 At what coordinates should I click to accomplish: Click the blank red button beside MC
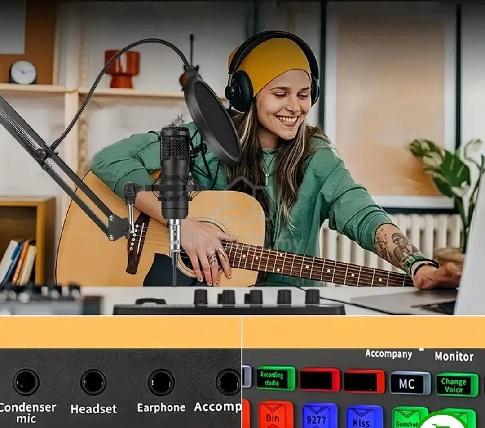[x=364, y=381]
